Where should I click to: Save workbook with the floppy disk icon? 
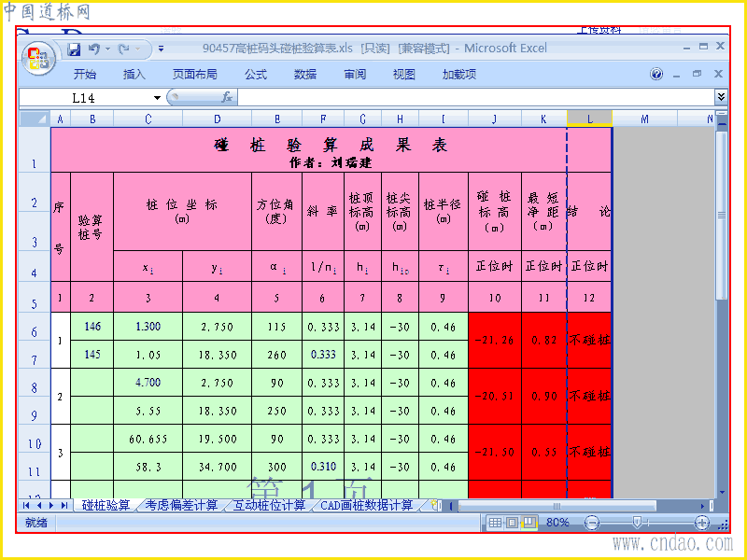click(x=74, y=49)
